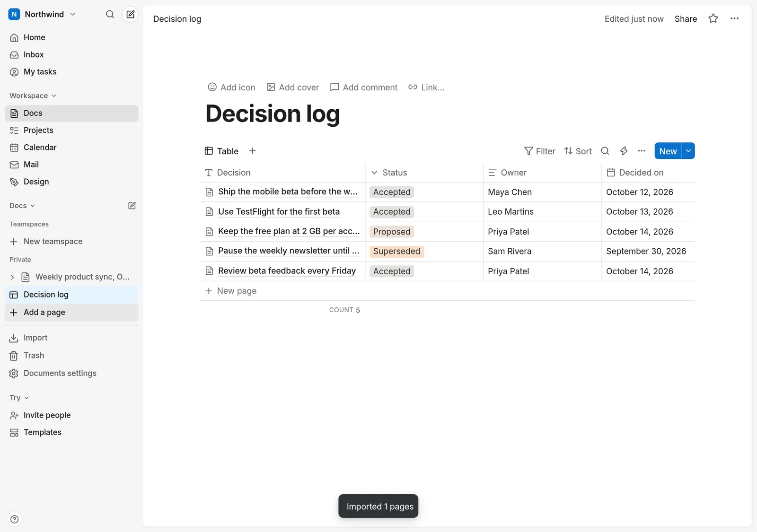Click the Status column header
Image resolution: width=757 pixels, height=532 pixels.
[x=424, y=173]
